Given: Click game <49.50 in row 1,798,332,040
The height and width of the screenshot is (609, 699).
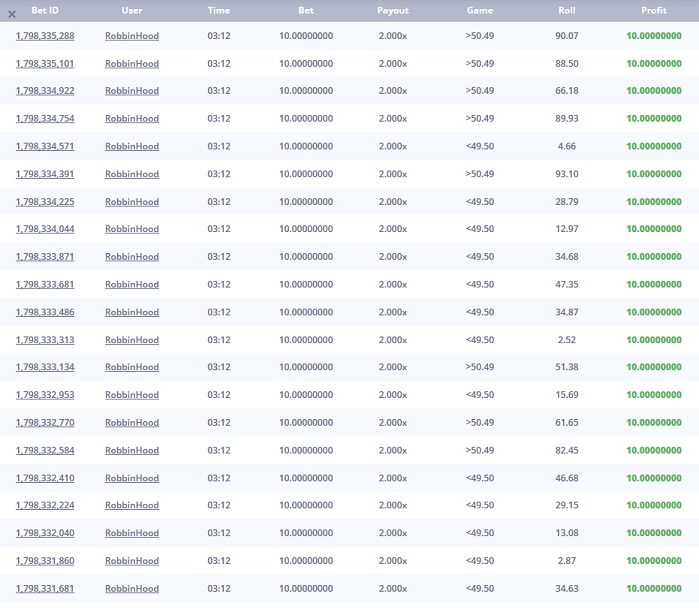Looking at the screenshot, I should pyautogui.click(x=480, y=533).
